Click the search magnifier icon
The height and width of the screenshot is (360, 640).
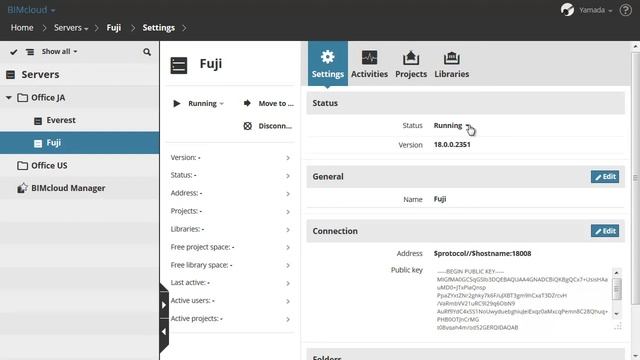(x=147, y=52)
